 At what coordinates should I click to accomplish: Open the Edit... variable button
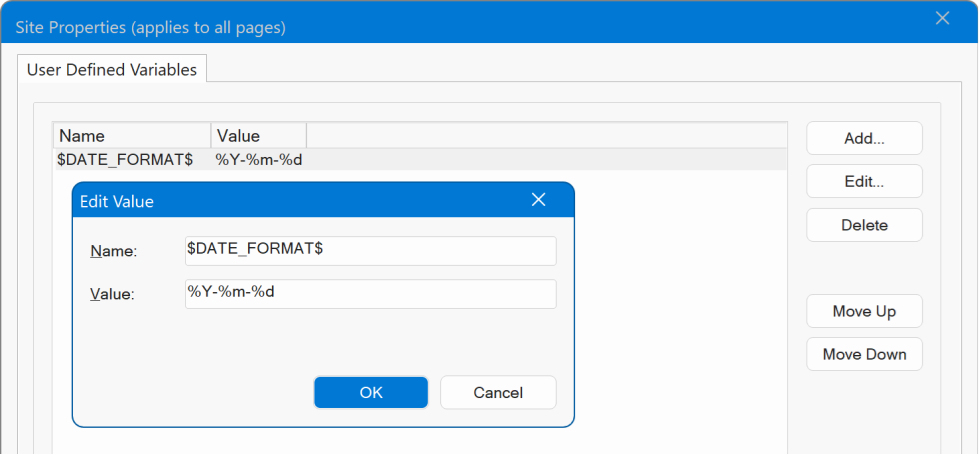(864, 182)
